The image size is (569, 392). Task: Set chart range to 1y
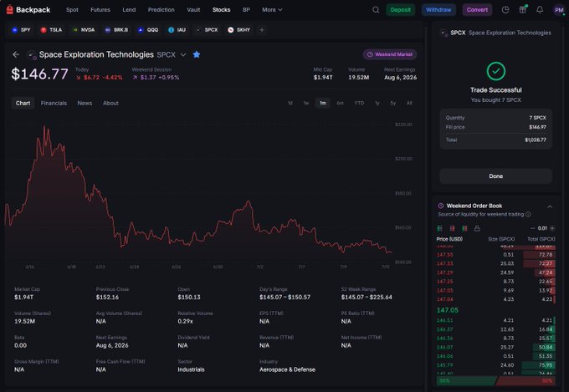point(377,103)
